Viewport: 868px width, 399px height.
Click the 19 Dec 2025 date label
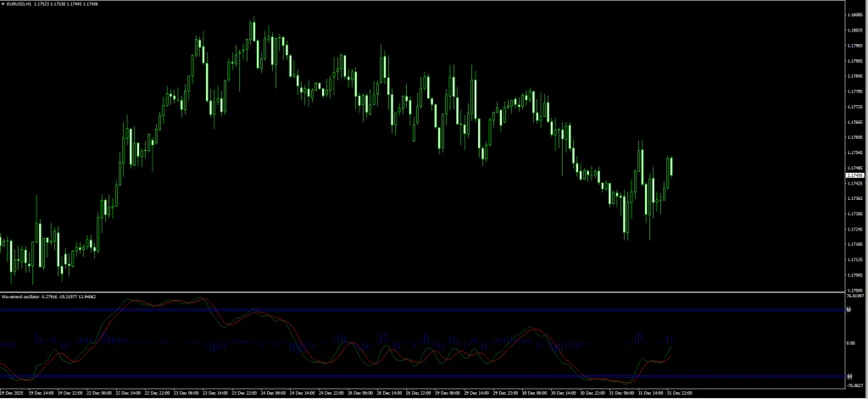click(x=12, y=394)
